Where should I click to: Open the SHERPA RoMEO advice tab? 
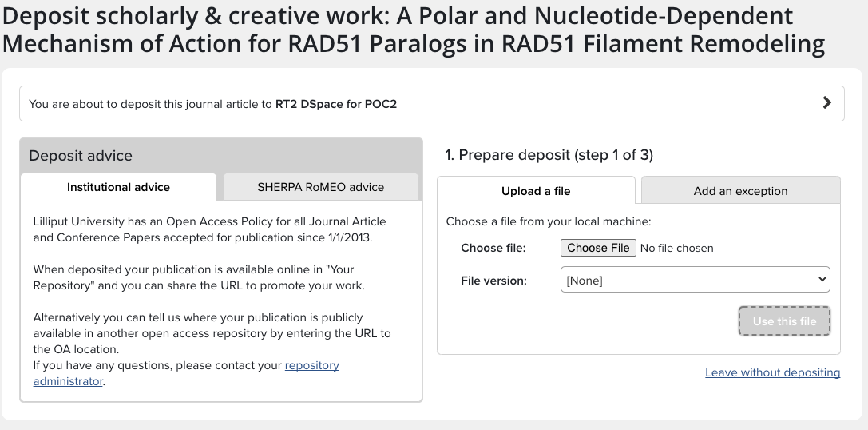(x=320, y=187)
